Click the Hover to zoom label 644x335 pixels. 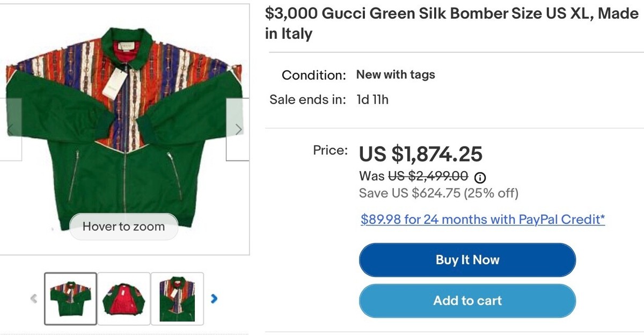(123, 227)
